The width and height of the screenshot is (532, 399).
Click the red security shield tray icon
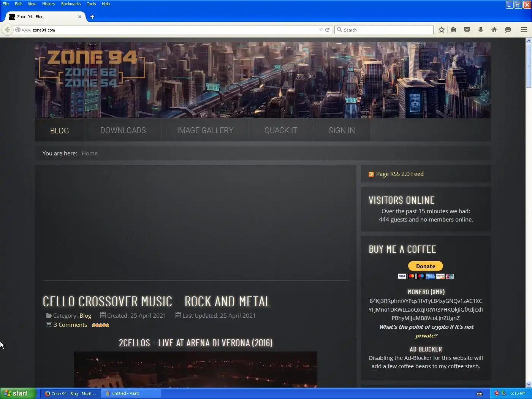click(x=497, y=393)
